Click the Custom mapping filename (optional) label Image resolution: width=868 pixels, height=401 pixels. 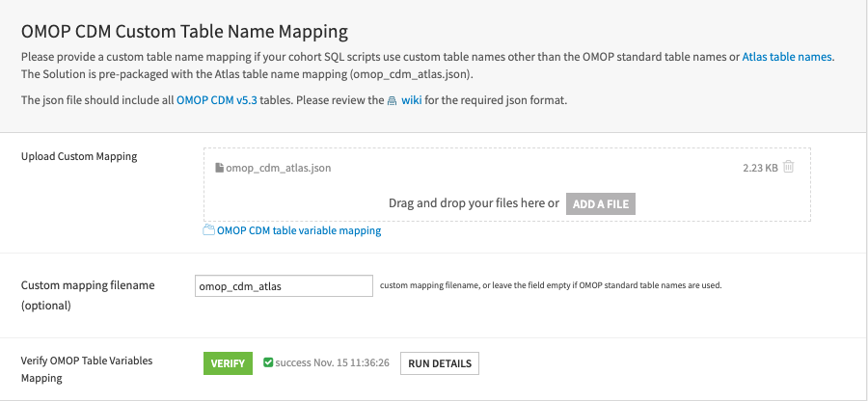[x=88, y=295]
